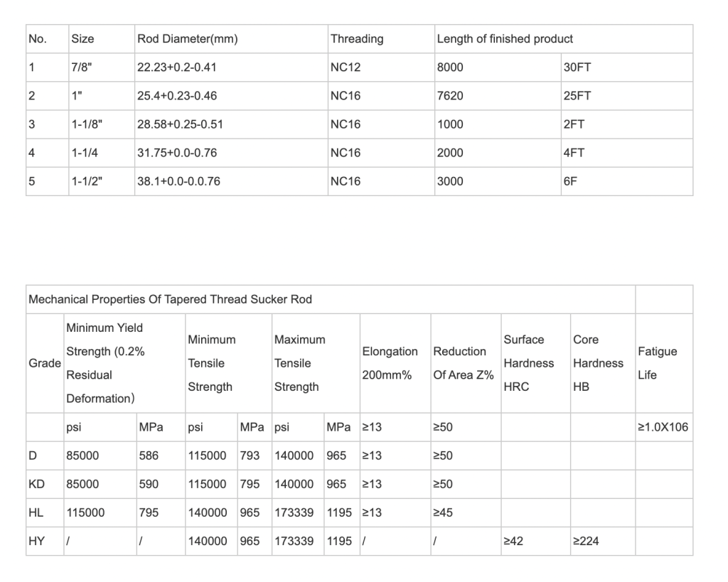Select the Minimum Yield Strength header cell

[x=105, y=363]
